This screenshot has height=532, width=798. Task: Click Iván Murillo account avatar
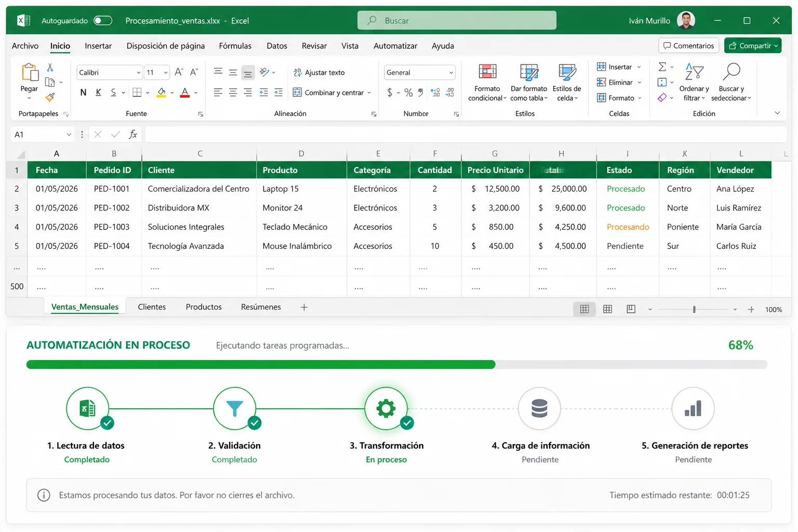tap(686, 20)
